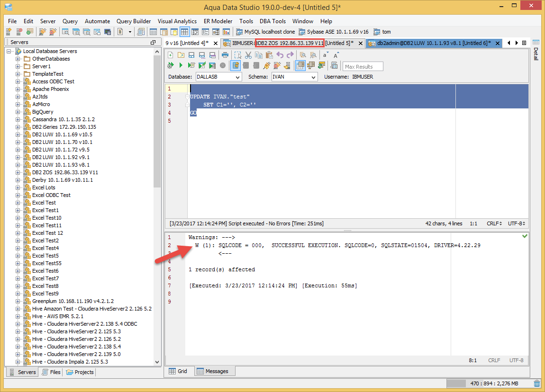This screenshot has width=545, height=392.
Task: Open the Query menu
Action: pyautogui.click(x=70, y=21)
